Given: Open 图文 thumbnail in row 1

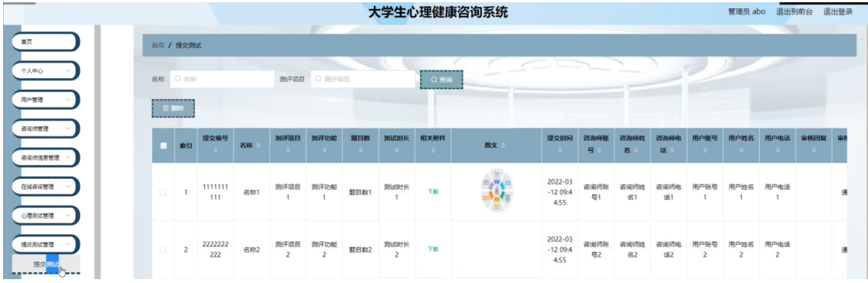Looking at the screenshot, I should 496,191.
